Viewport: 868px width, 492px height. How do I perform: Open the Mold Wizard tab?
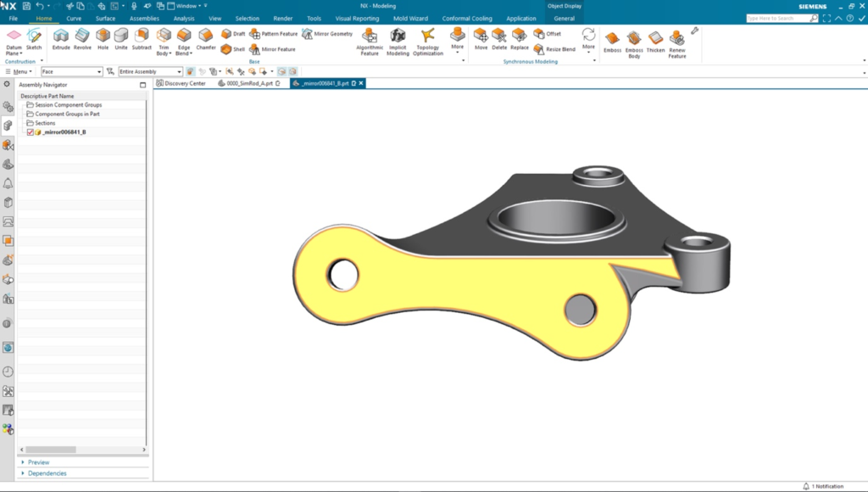[x=411, y=18]
